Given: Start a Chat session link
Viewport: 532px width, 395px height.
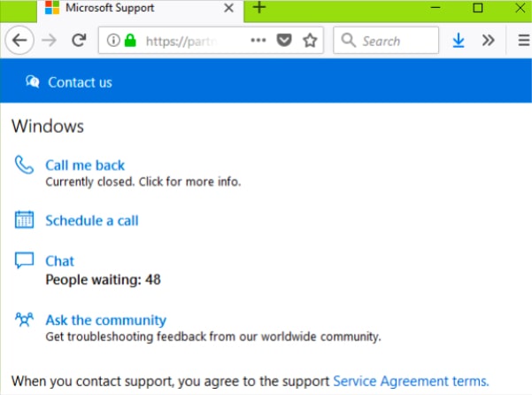Looking at the screenshot, I should tap(59, 261).
